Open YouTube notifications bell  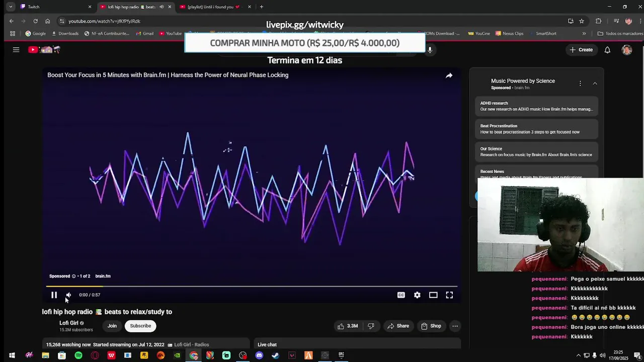tap(607, 50)
